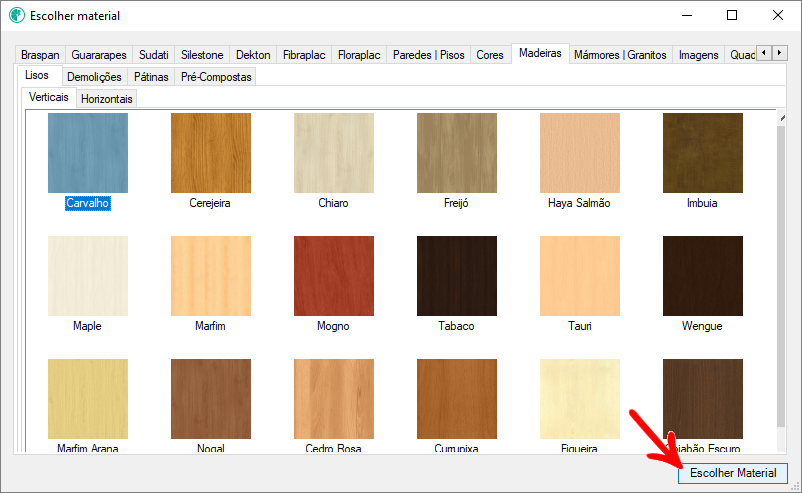Viewport: 802px width, 493px height.
Task: Click the app icon in the title bar
Action: point(17,16)
